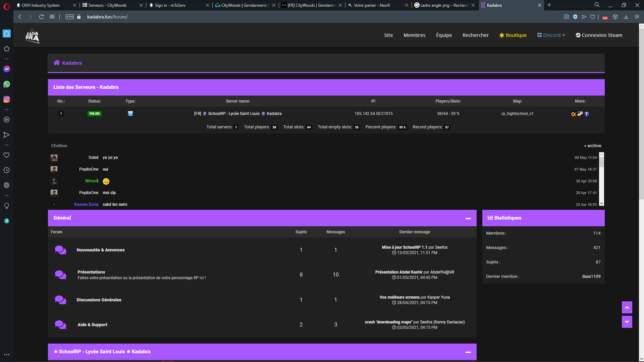The image size is (644, 362).
Task: Open Opera home from the sidebar icon
Action: coord(7,34)
